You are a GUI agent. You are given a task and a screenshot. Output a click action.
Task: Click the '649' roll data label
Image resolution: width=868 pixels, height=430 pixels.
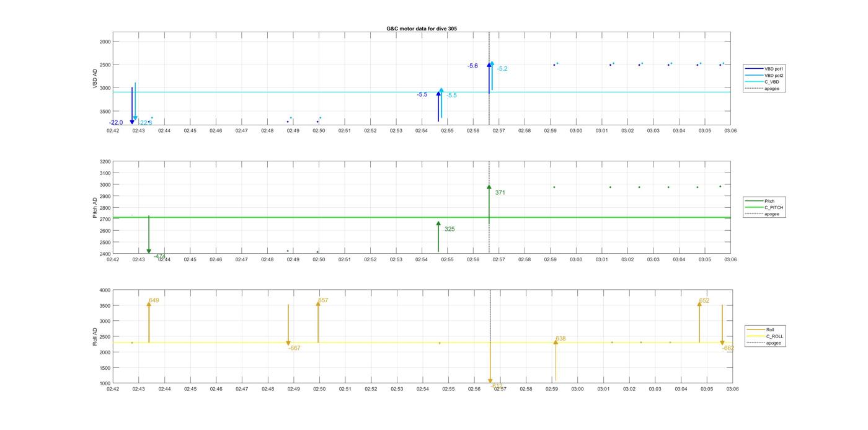[154, 300]
